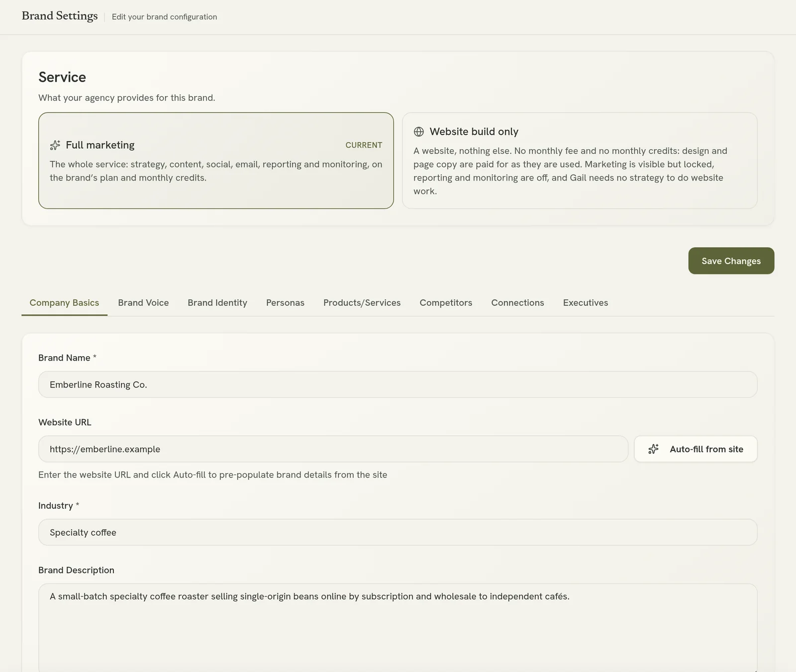Open the Company Basics tab
This screenshot has height=672, width=796.
point(64,303)
